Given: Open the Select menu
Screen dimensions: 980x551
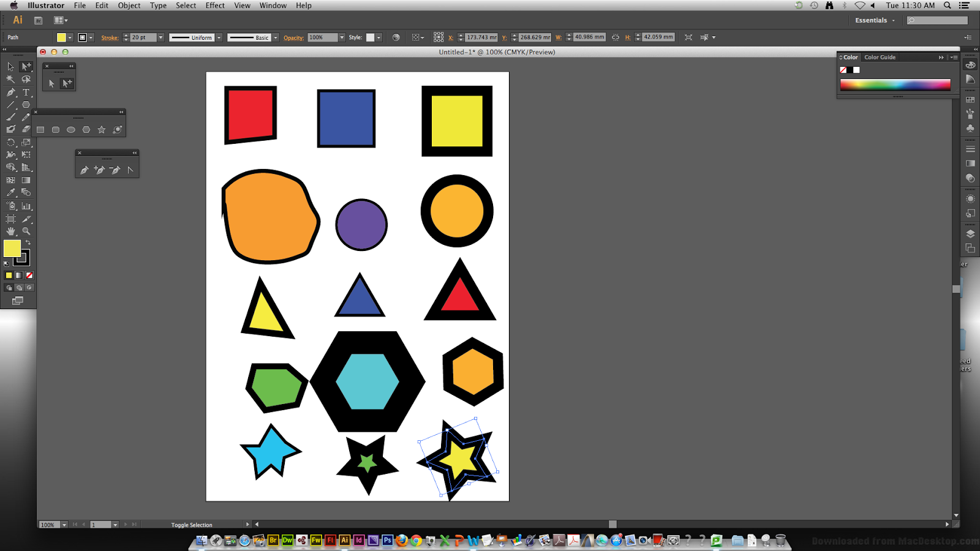Looking at the screenshot, I should tap(186, 6).
